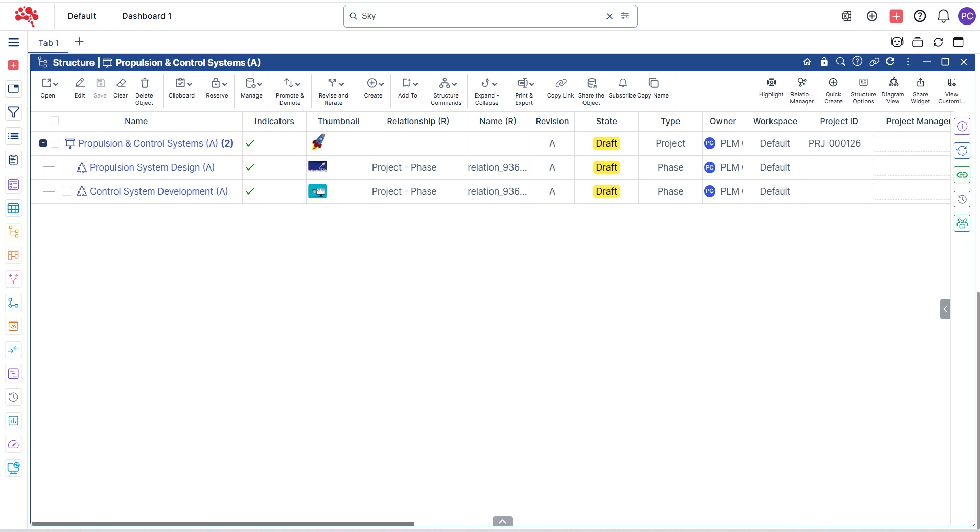The height and width of the screenshot is (532, 980).
Task: Collapse the Propulsion & Control Systems tree node
Action: [43, 143]
